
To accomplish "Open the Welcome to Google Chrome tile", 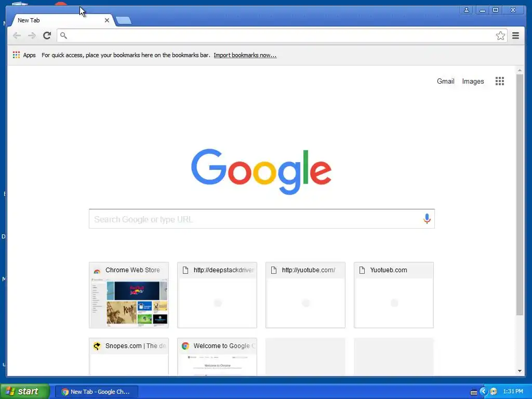I will (x=217, y=356).
